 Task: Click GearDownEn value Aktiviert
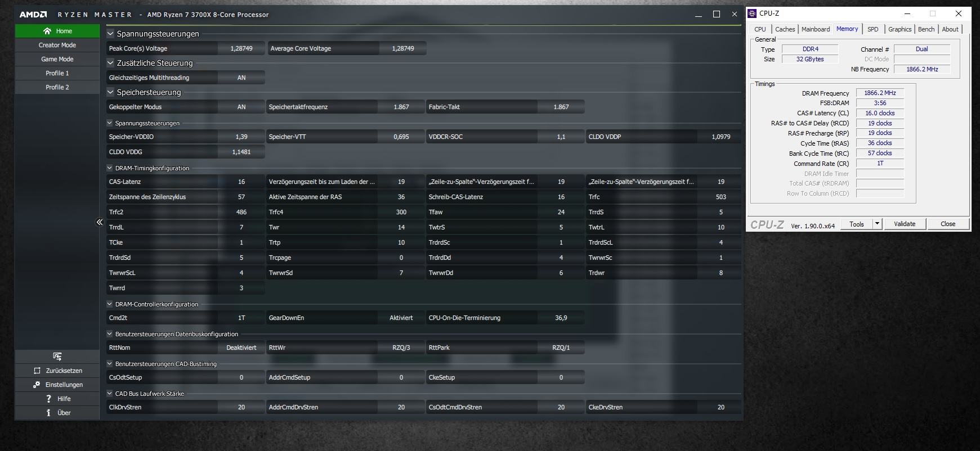tap(401, 318)
